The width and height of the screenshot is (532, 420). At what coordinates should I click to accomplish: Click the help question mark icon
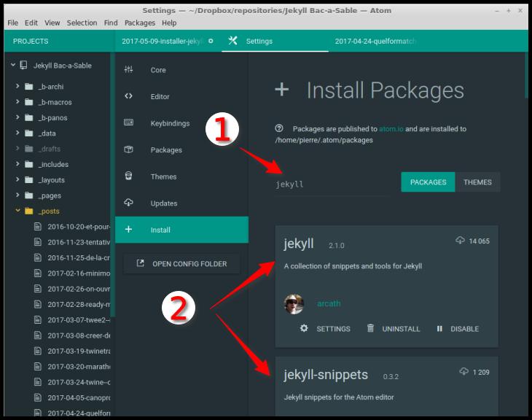279,128
